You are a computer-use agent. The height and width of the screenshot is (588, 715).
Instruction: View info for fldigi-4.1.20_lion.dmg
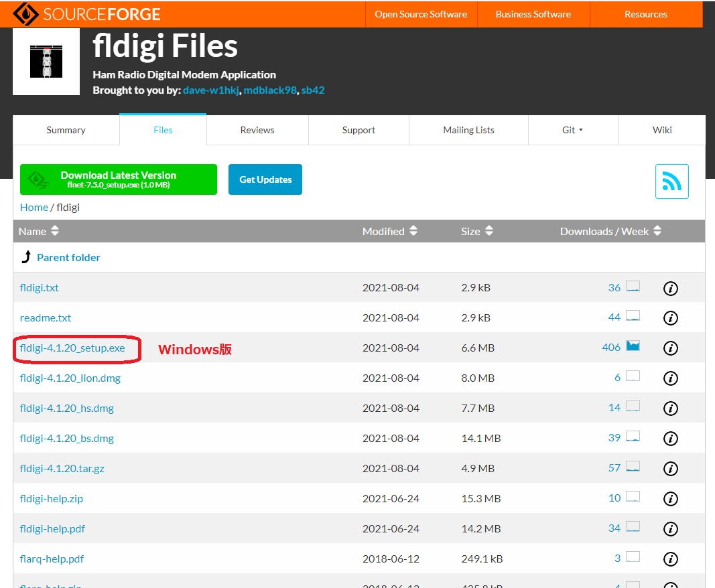pyautogui.click(x=670, y=378)
